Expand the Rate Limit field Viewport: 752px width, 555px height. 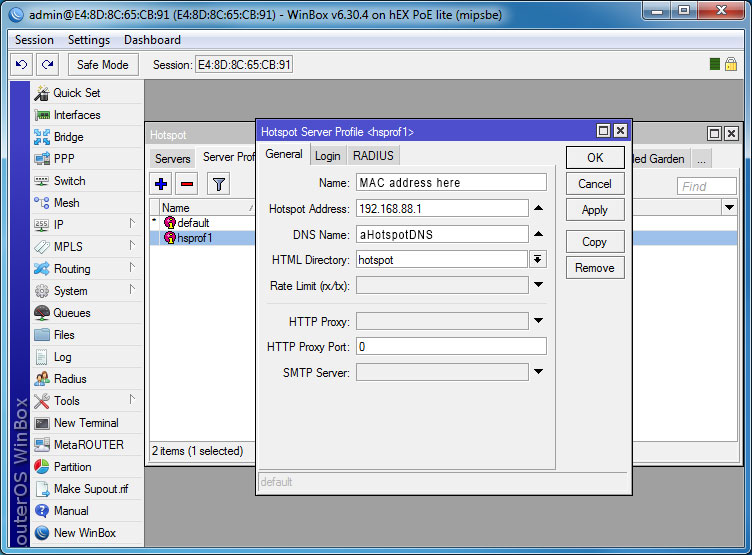[x=539, y=285]
